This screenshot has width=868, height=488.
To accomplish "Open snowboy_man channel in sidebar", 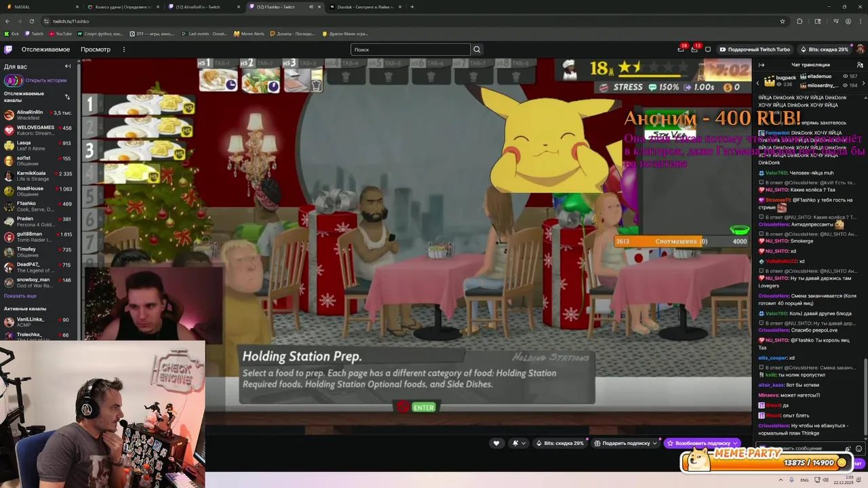I will (40, 282).
